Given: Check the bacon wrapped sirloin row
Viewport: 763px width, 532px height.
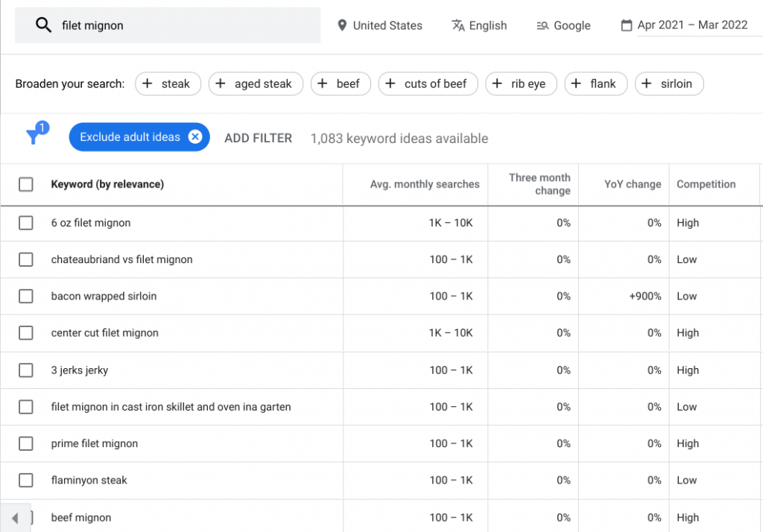Looking at the screenshot, I should pos(26,296).
